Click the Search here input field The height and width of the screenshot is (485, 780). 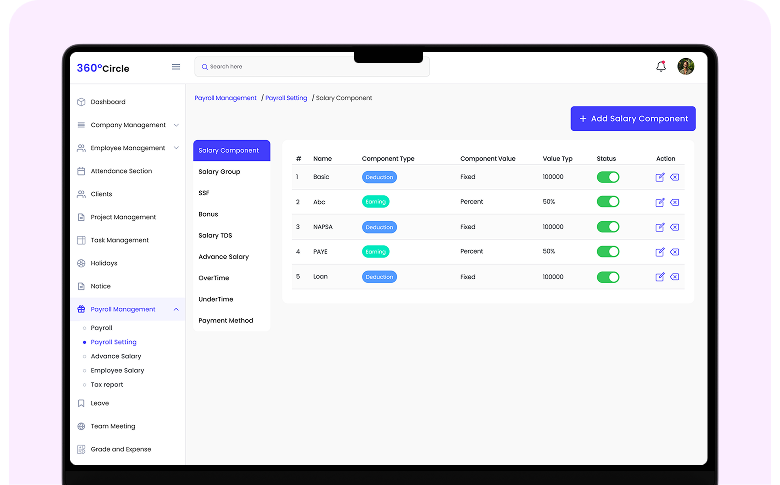[x=311, y=67]
